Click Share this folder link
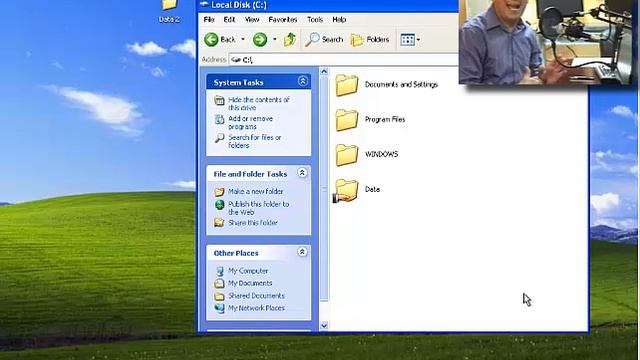This screenshot has height=360, width=640. point(253,223)
